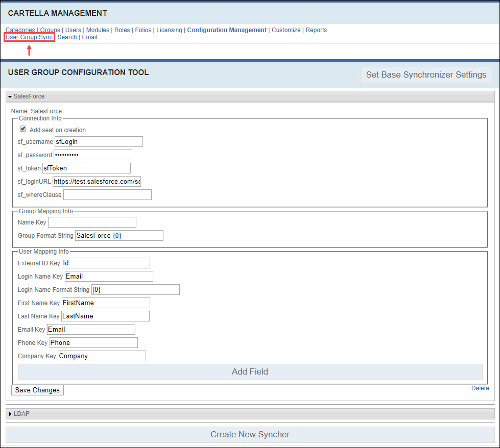This screenshot has height=448, width=500.
Task: Open the Email navigation link
Action: click(89, 37)
